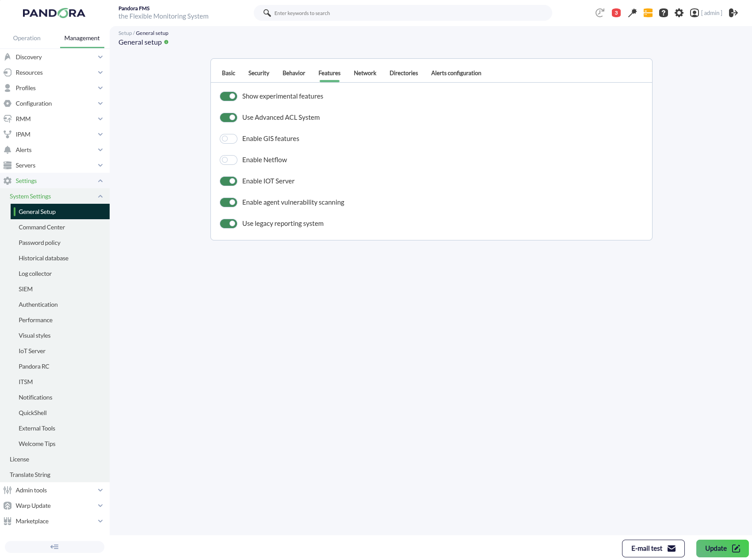Image resolution: width=752 pixels, height=560 pixels.
Task: Click the Alerts bell icon
Action: pyautogui.click(x=8, y=150)
